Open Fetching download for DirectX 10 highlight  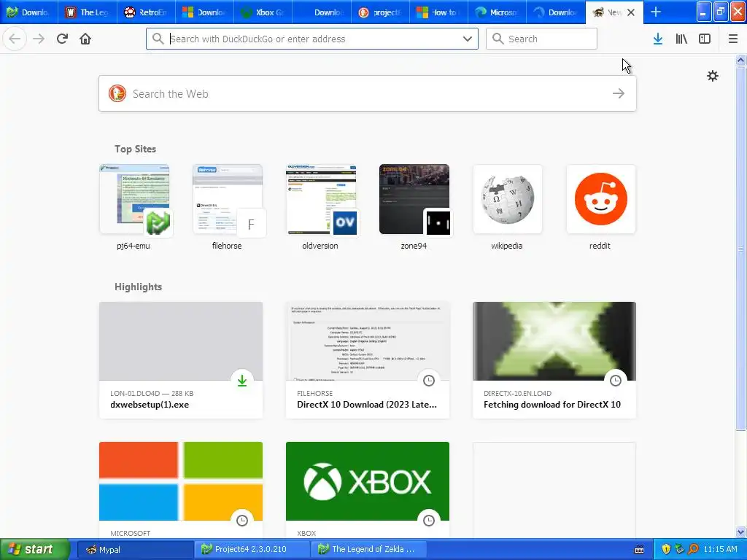(x=554, y=360)
